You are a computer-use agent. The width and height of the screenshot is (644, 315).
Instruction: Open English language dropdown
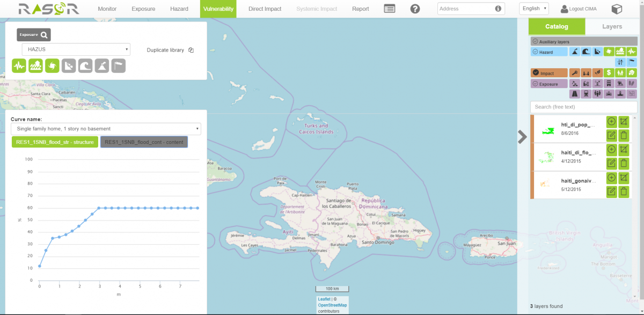[x=534, y=9]
